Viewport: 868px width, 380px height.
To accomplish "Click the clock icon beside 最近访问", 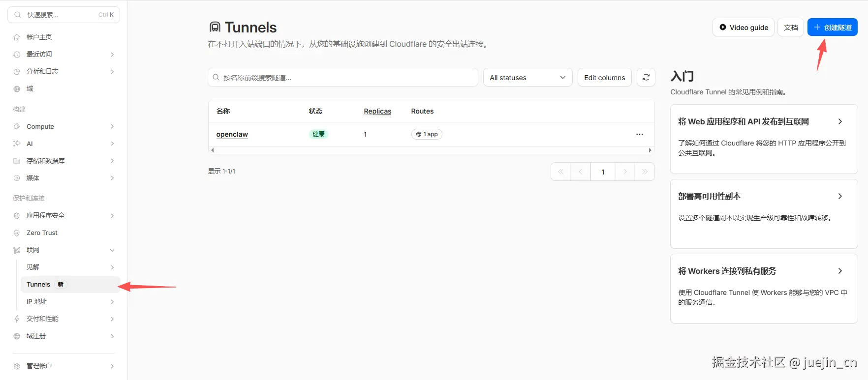I will click(x=17, y=55).
